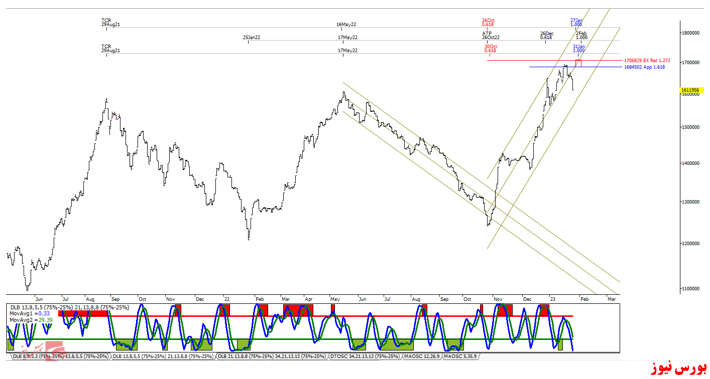Image resolution: width=710 pixels, height=379 pixels.
Task: Click the 26Dec 0.618 time marker
Action: point(547,35)
